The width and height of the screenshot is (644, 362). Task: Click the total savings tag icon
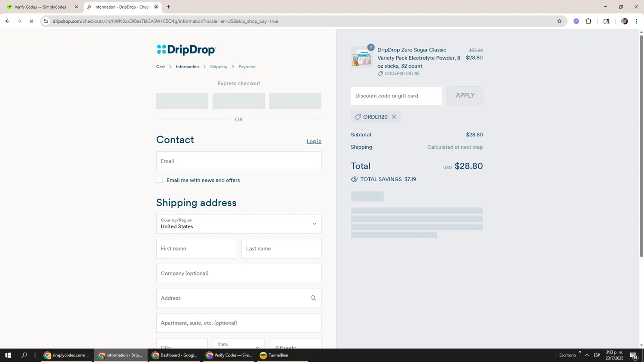click(x=354, y=179)
